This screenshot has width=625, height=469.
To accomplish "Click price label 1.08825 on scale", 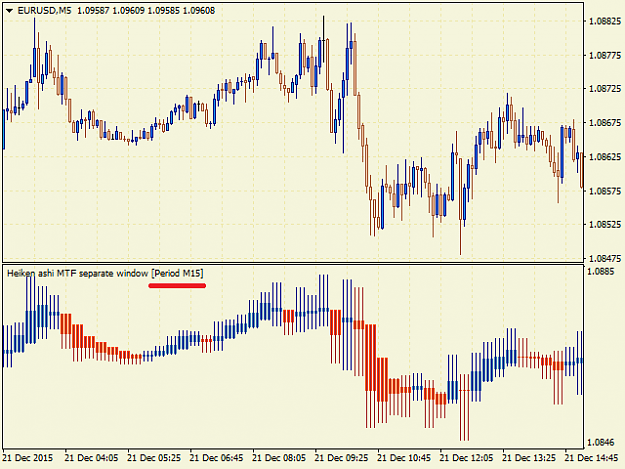I will tap(605, 21).
